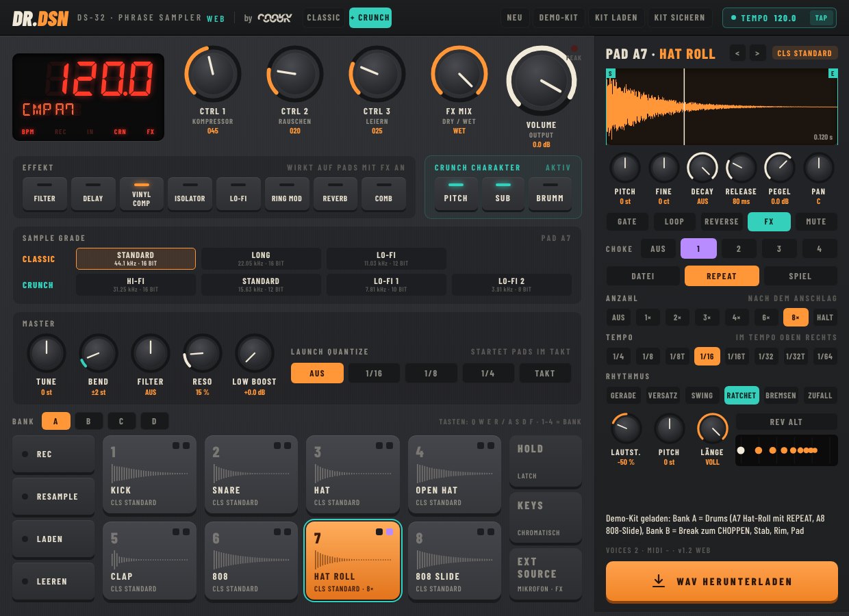Click the EXT SOURCE button
Screen dimensions: 849x616
tap(546, 575)
